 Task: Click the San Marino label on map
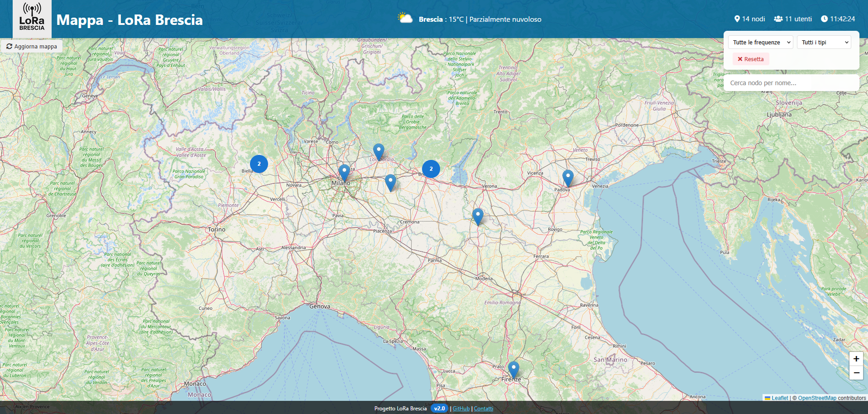pyautogui.click(x=610, y=360)
